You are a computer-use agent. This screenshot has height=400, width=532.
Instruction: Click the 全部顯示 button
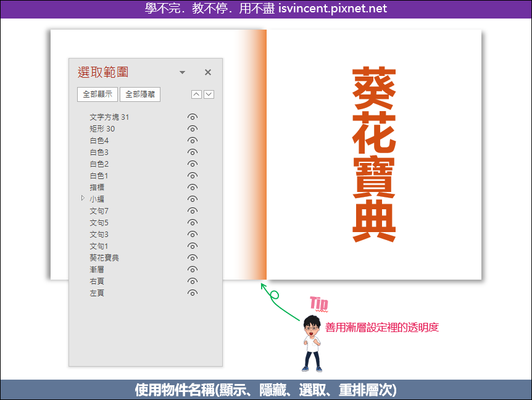98,94
